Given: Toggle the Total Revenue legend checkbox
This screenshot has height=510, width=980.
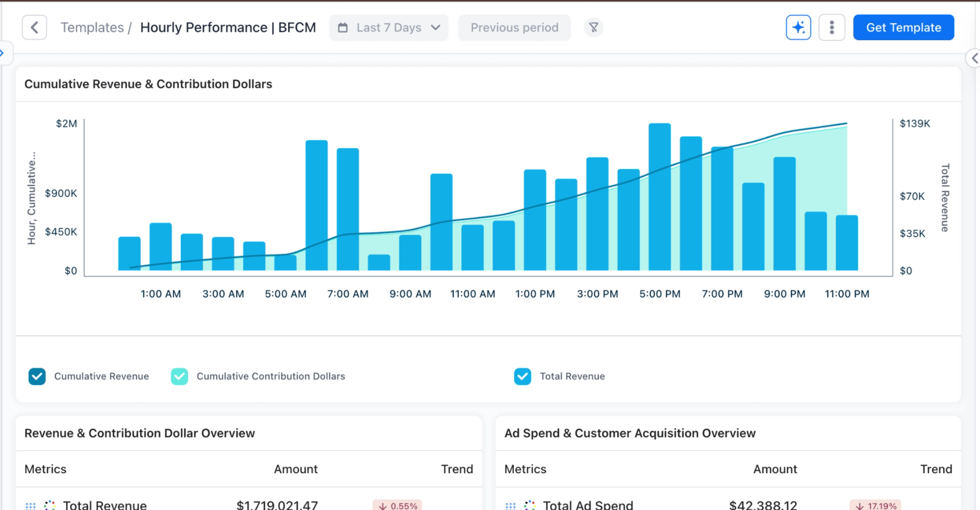Looking at the screenshot, I should [523, 376].
